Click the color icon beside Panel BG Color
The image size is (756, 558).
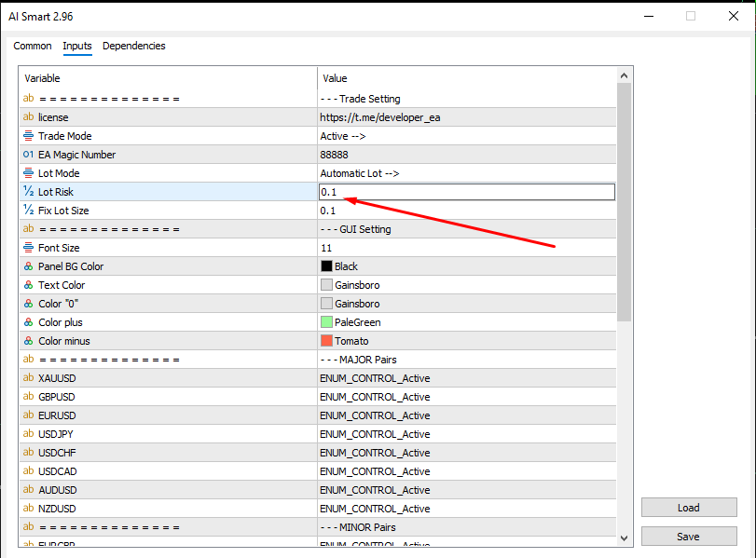[29, 266]
